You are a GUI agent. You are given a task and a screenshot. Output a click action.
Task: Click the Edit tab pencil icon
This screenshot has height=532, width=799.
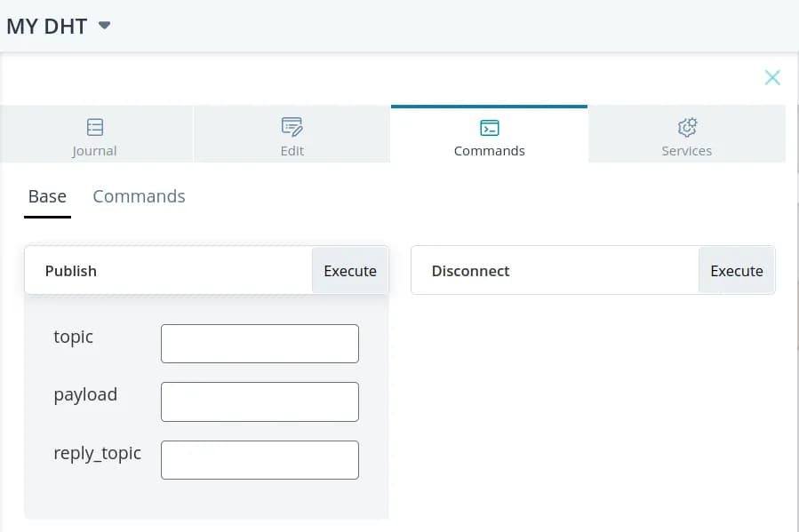(292, 126)
